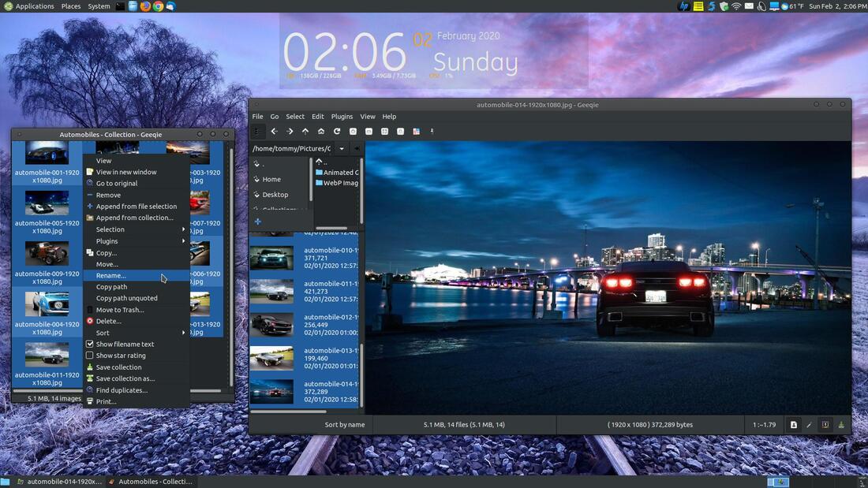Image resolution: width=868 pixels, height=488 pixels.
Task: Click the zoom to fit toolbar icon
Action: click(384, 132)
